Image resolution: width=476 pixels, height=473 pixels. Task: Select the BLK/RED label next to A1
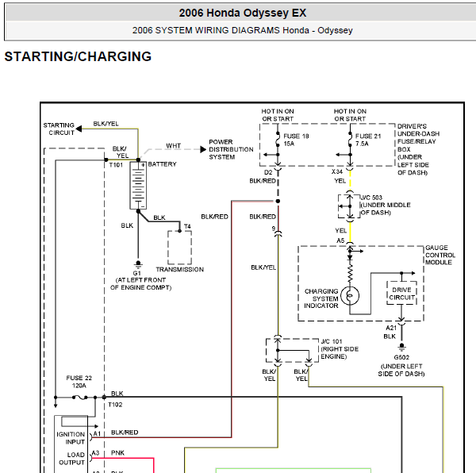[125, 433]
